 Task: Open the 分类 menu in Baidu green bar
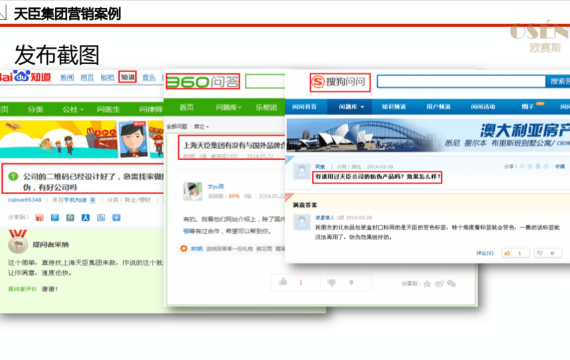click(35, 109)
